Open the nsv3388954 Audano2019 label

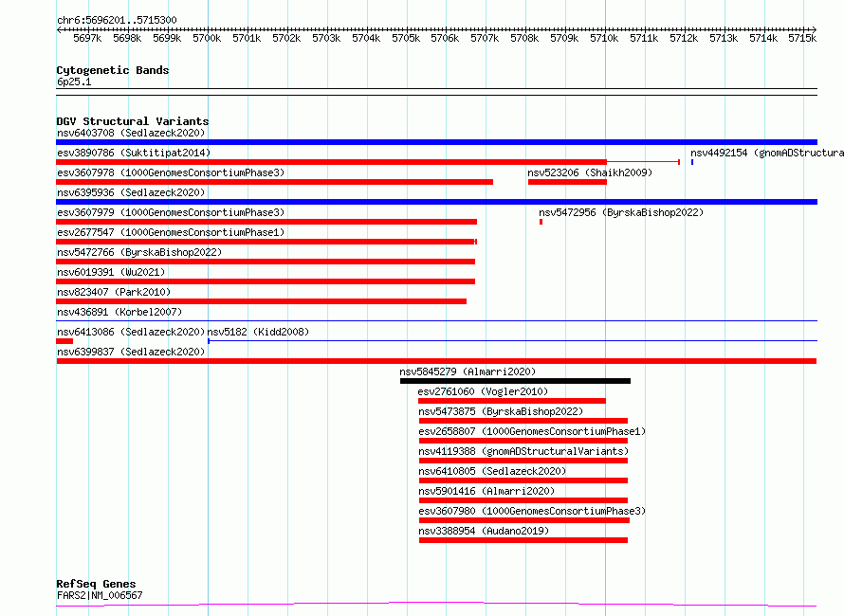(x=484, y=531)
